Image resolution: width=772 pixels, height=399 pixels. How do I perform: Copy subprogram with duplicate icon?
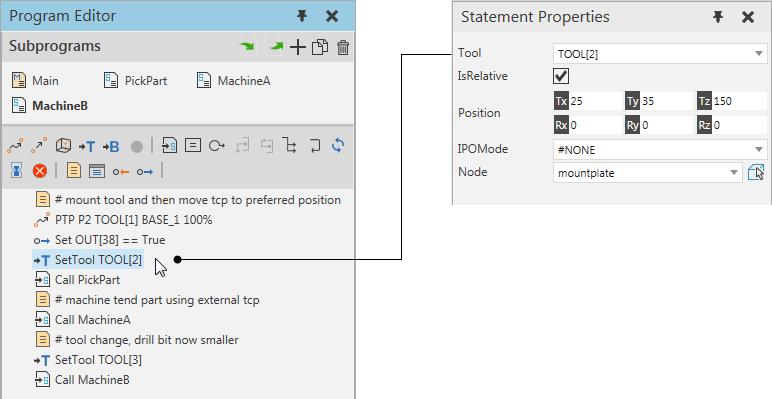320,47
